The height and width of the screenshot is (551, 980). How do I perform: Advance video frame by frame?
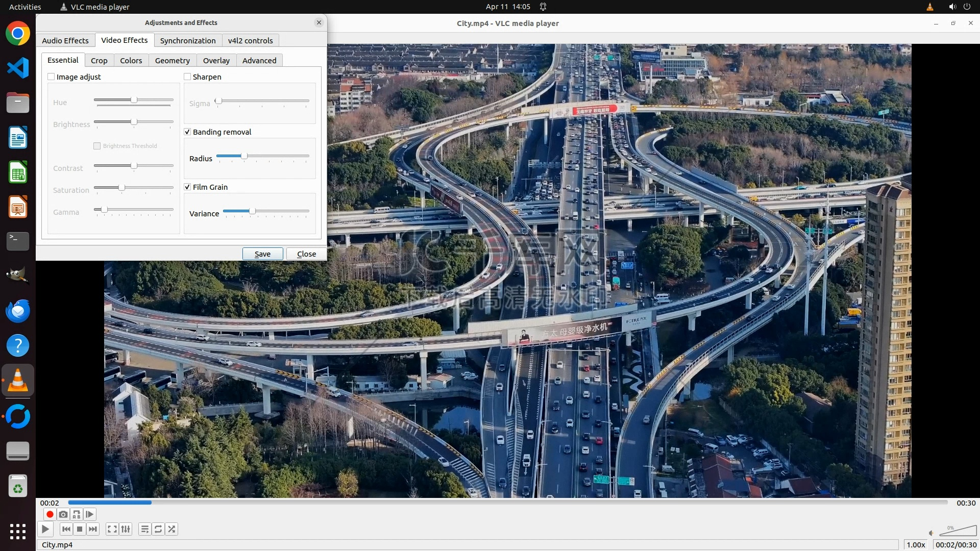click(x=90, y=514)
